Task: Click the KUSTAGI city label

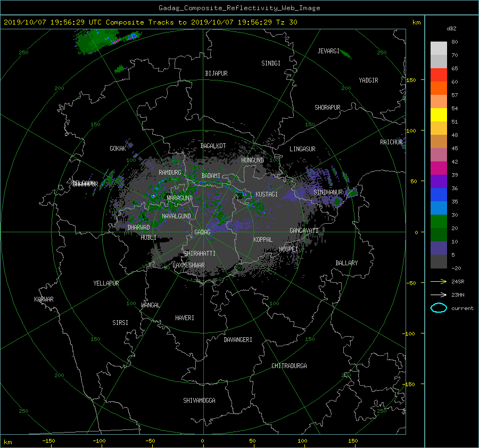Action: 267,194
